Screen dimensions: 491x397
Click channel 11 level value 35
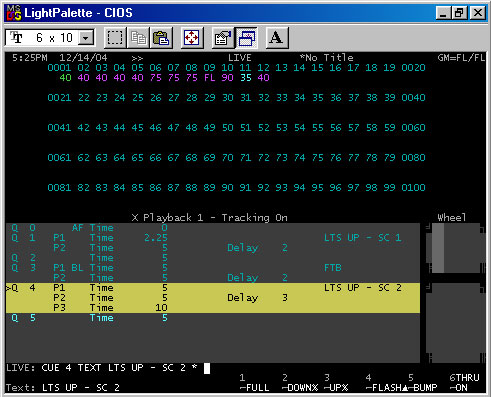[246, 78]
